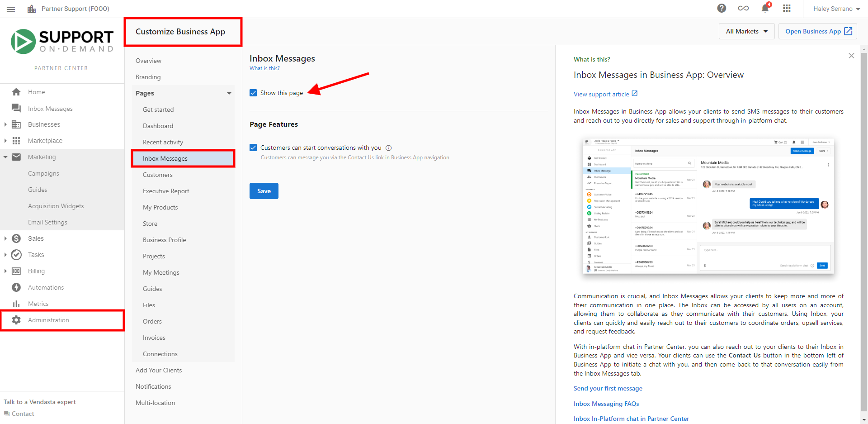Click external link icon next to support article
Viewport: 868px width, 424px height.
point(635,94)
